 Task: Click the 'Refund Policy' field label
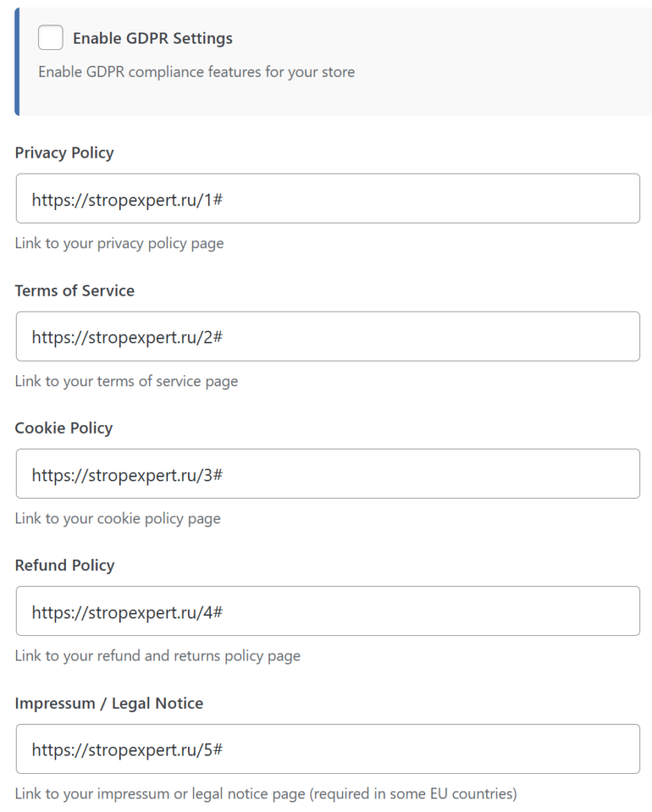coord(64,565)
